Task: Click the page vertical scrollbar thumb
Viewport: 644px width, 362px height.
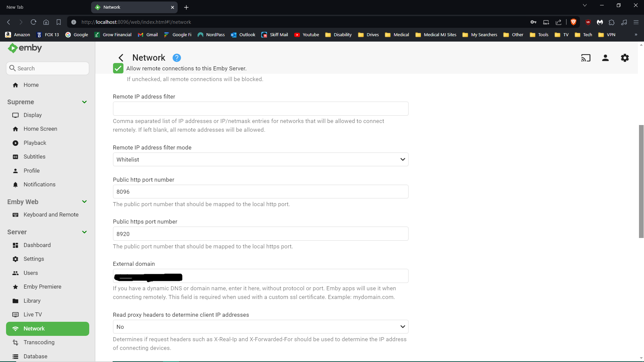Action: click(x=641, y=181)
